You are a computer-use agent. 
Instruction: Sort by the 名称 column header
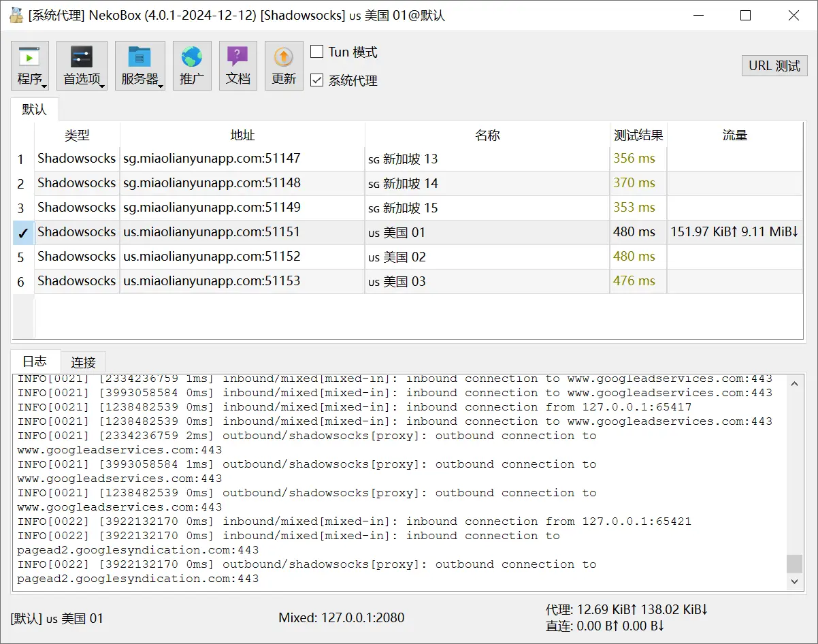487,135
